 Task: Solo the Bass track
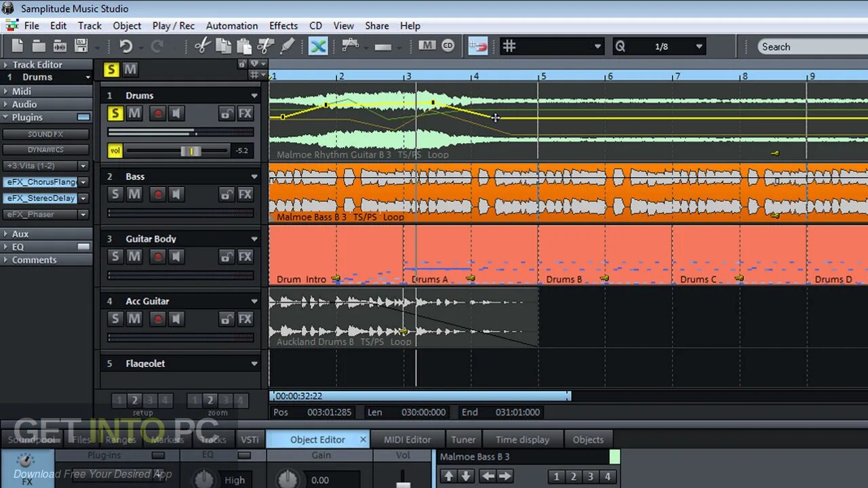pyautogui.click(x=115, y=195)
